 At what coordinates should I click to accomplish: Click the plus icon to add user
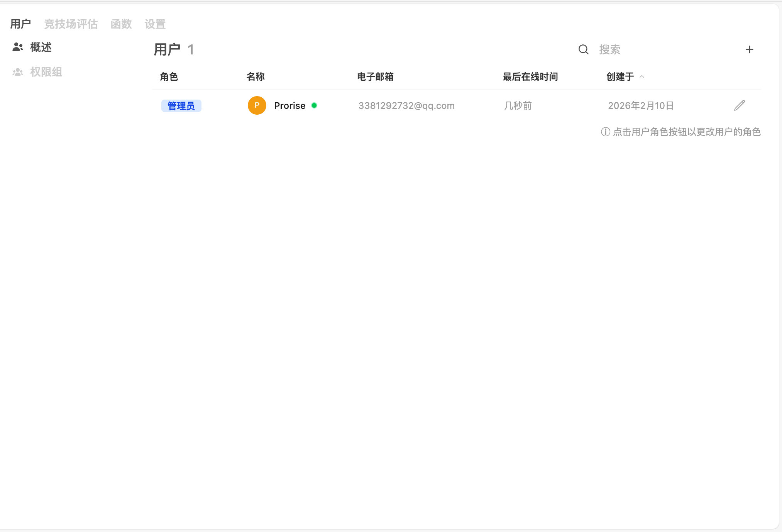click(x=749, y=49)
